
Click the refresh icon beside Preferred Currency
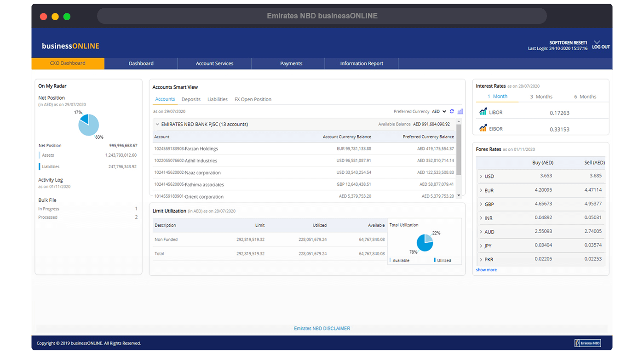452,111
